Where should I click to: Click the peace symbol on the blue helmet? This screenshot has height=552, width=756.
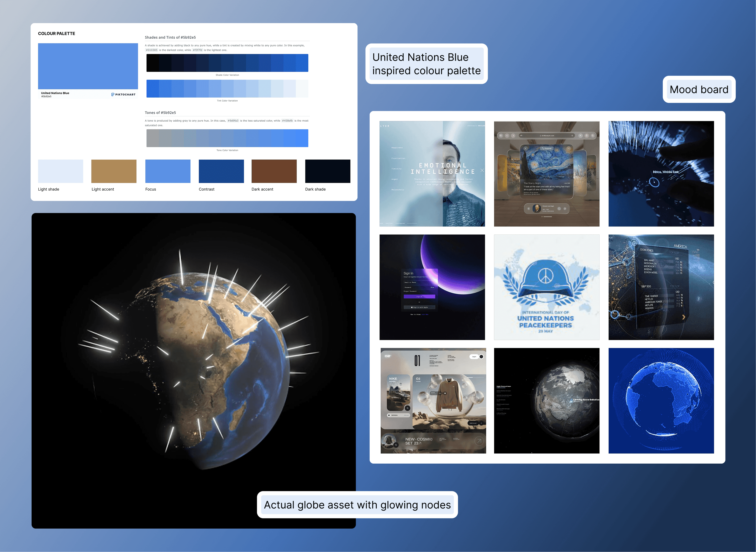546,275
